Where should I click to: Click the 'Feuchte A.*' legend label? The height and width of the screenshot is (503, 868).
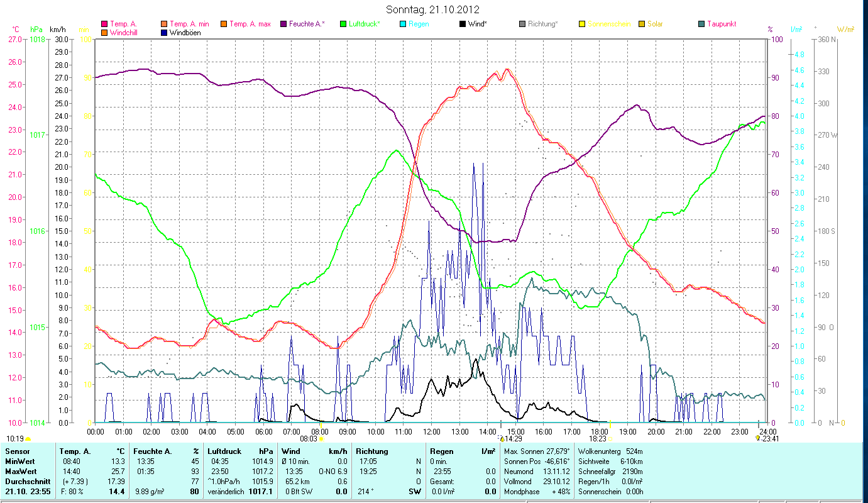click(307, 24)
